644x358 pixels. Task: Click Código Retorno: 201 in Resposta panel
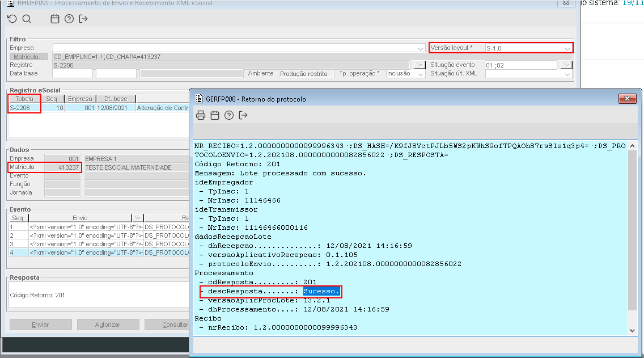pyautogui.click(x=37, y=295)
